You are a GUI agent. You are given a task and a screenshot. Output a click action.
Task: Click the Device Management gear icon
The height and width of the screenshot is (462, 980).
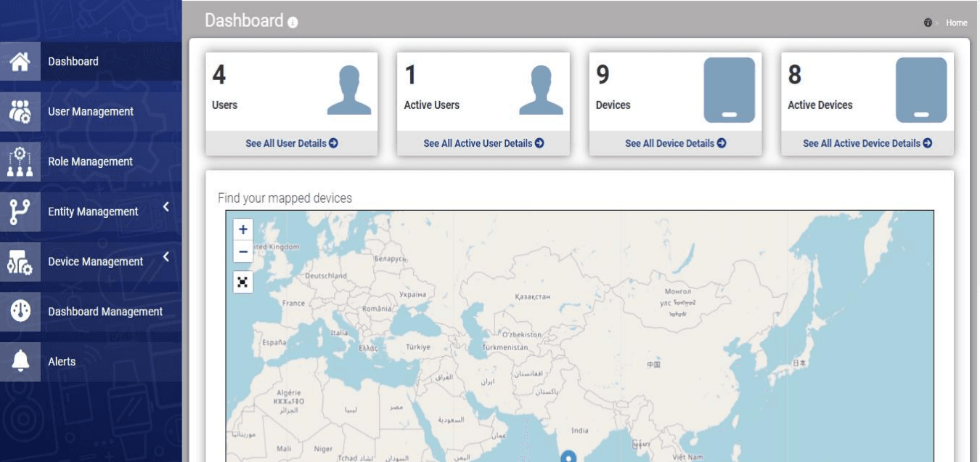tap(20, 262)
